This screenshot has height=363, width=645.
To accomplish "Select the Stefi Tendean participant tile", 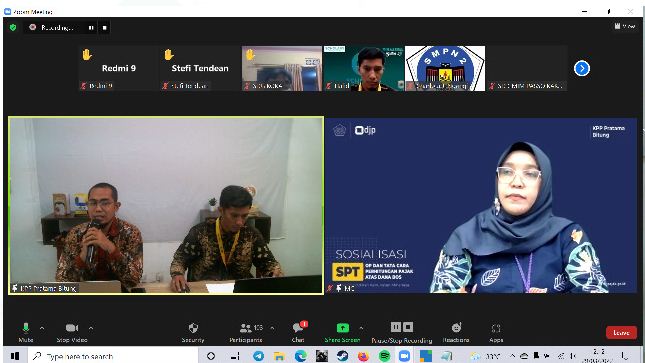I will click(200, 68).
